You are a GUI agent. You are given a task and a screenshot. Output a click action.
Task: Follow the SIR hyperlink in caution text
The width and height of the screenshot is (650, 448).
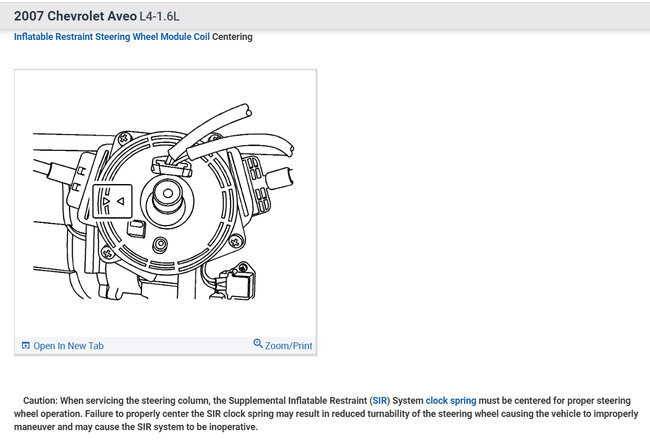[x=382, y=400]
